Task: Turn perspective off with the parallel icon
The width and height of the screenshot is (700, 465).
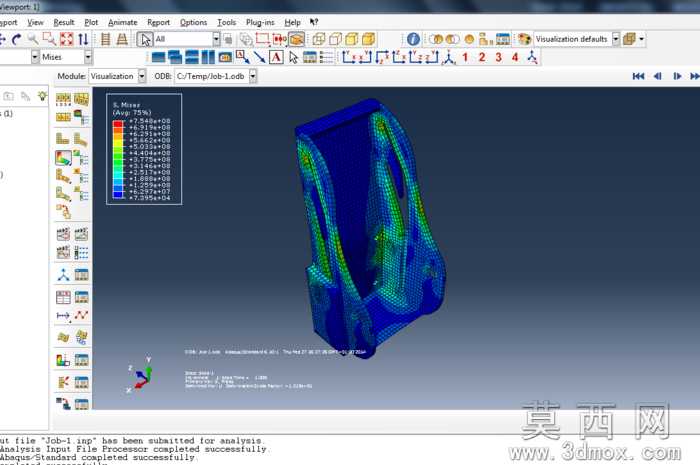Action: coord(105,39)
